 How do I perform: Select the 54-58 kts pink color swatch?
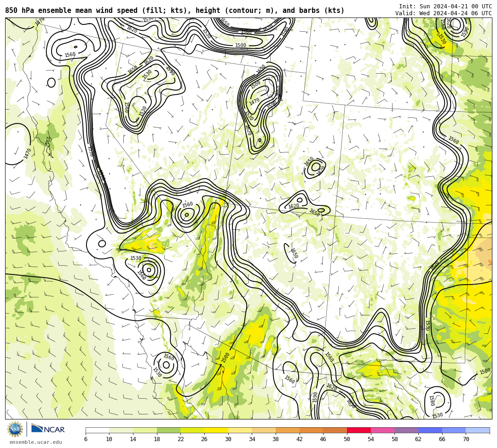click(382, 430)
